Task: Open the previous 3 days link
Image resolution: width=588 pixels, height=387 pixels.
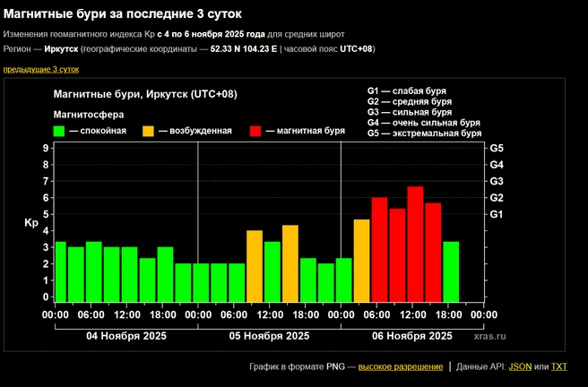Action: point(41,69)
